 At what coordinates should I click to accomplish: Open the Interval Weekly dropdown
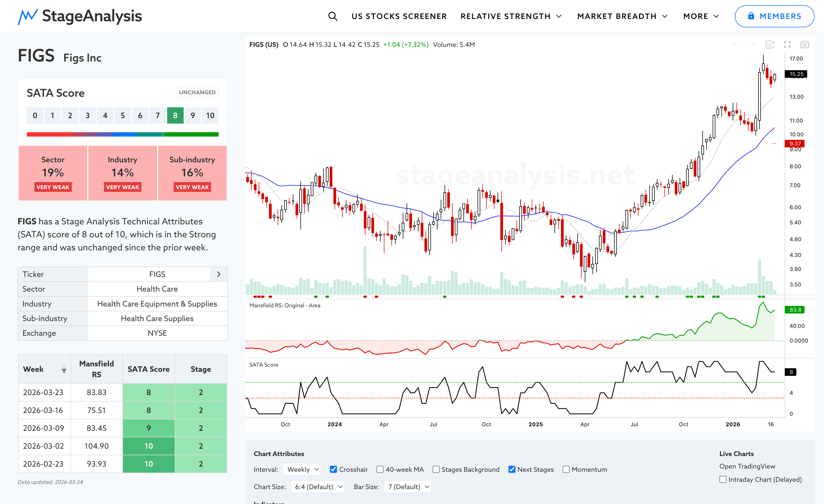302,469
